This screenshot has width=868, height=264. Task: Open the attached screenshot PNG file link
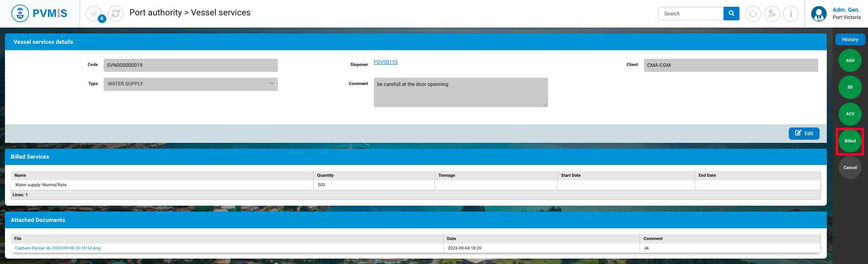point(58,248)
